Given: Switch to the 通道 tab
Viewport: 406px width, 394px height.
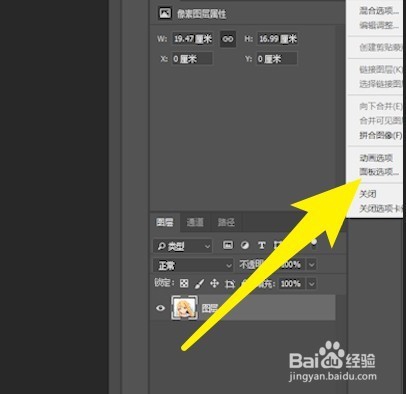Looking at the screenshot, I should [195, 222].
